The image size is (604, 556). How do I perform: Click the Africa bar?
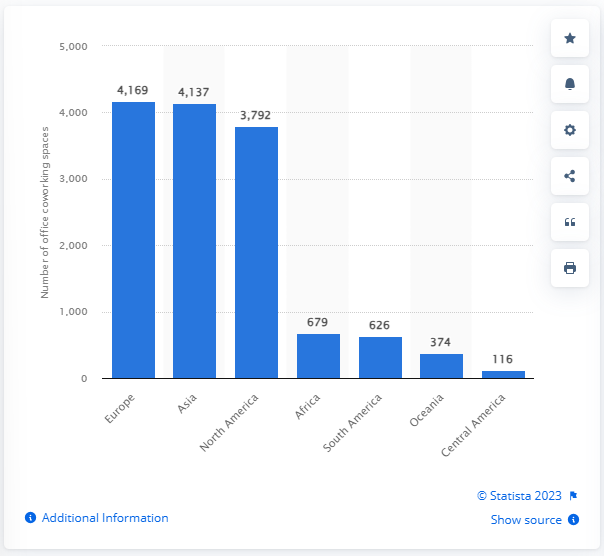318,356
